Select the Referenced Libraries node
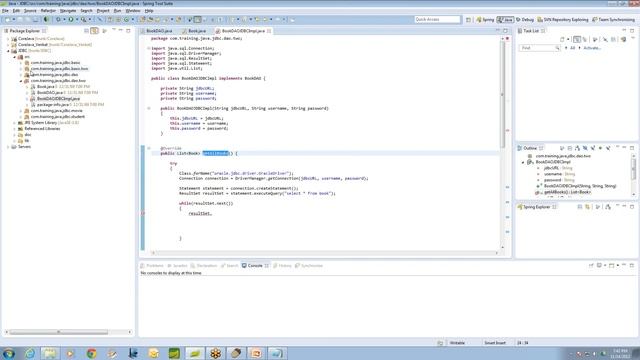 [42, 129]
